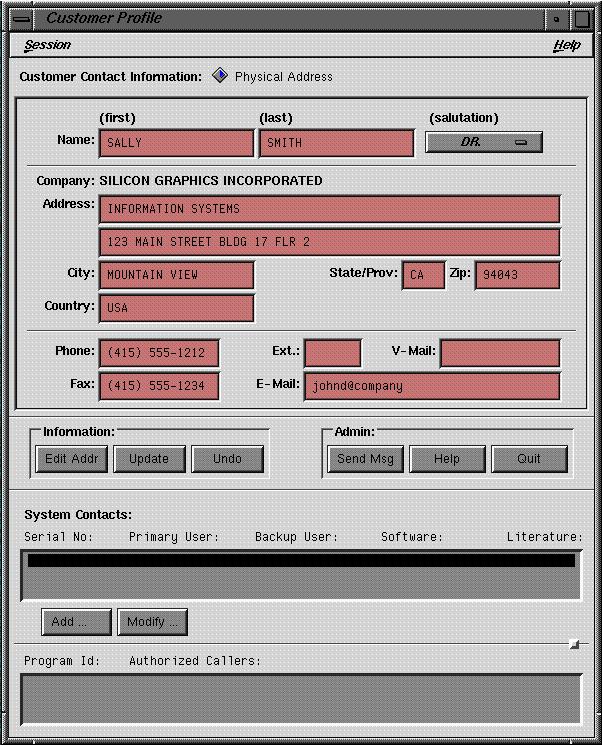
Task: Open the salutation DR. dropdown
Action: click(x=484, y=142)
